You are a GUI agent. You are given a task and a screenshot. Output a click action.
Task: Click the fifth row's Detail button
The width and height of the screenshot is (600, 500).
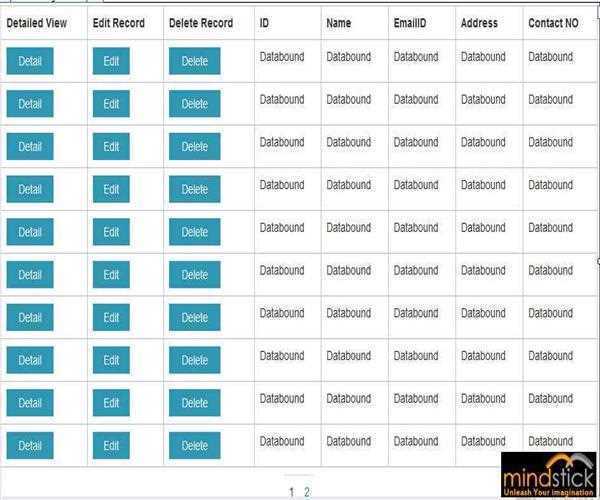click(x=30, y=232)
